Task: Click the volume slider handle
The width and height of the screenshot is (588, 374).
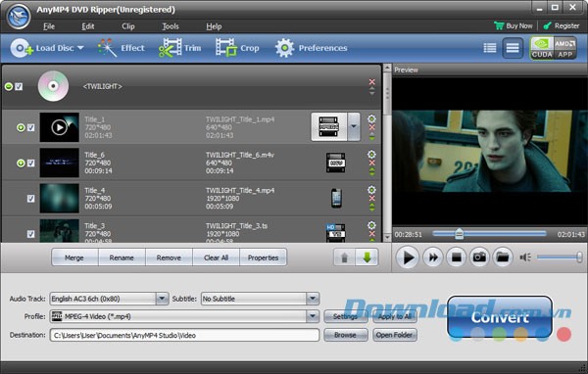Action: click(x=579, y=257)
